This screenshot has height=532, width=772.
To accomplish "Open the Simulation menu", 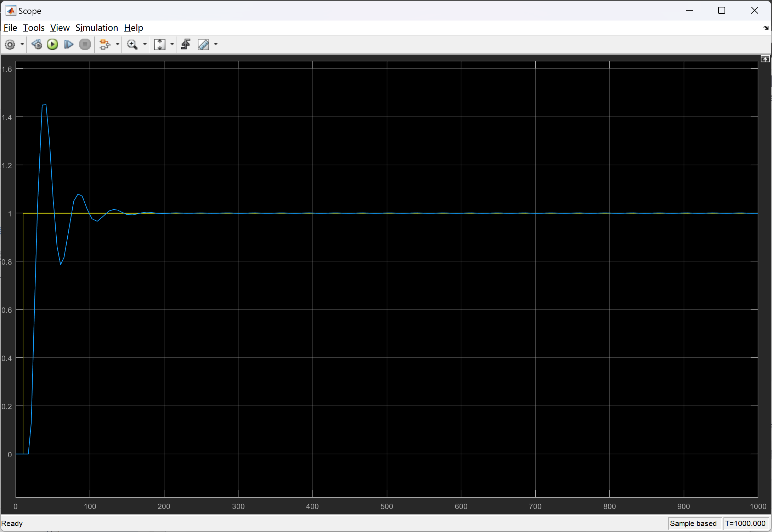I will pyautogui.click(x=97, y=28).
